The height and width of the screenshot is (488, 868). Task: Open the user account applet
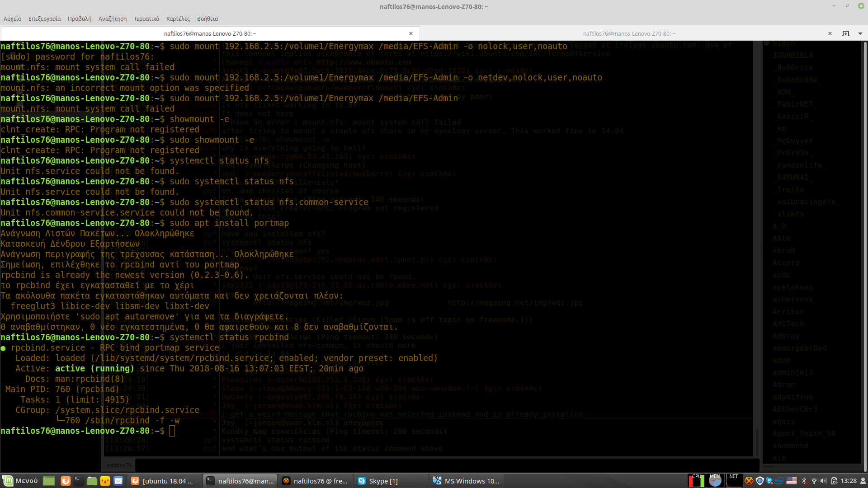point(863,481)
